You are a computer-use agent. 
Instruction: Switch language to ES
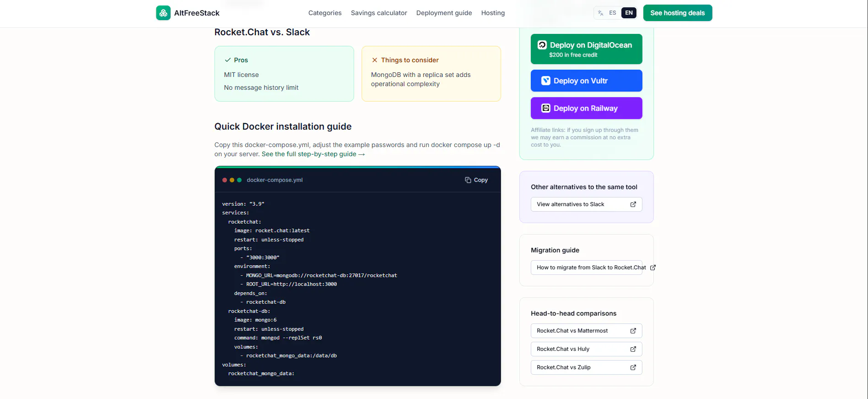613,13
